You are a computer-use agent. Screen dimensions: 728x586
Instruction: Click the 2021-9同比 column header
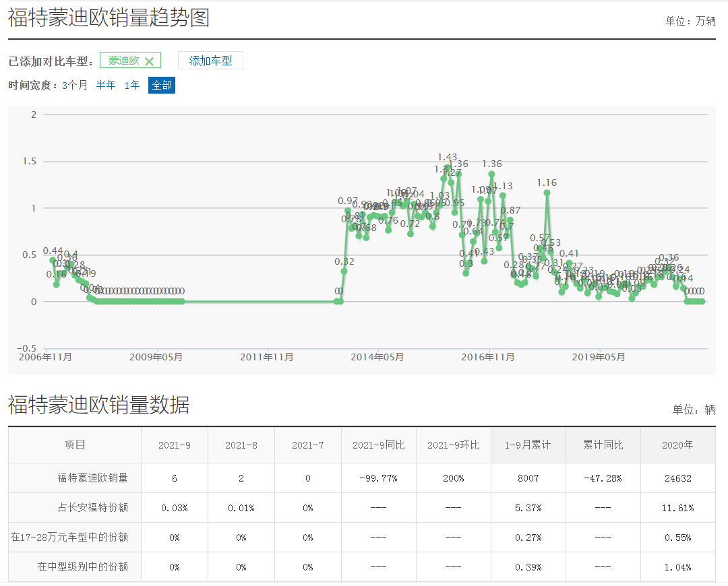click(379, 445)
